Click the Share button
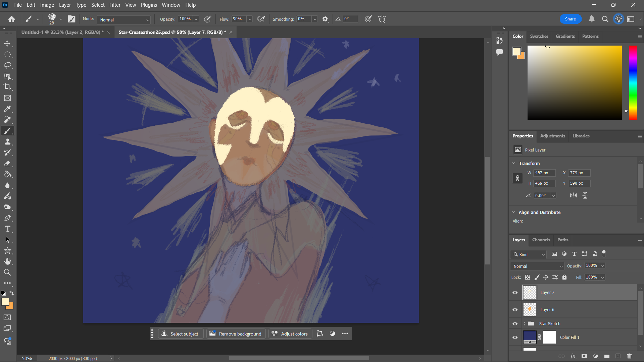The height and width of the screenshot is (362, 644). (570, 19)
